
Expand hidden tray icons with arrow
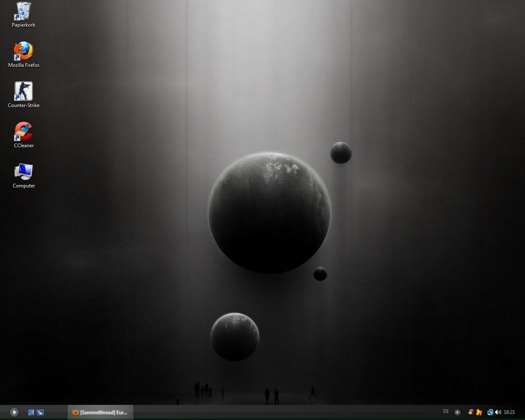click(x=457, y=412)
